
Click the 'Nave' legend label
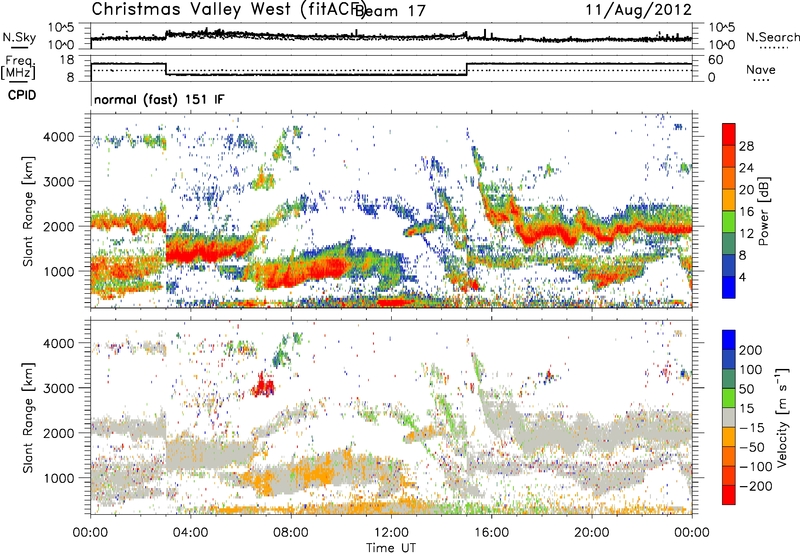coord(760,69)
